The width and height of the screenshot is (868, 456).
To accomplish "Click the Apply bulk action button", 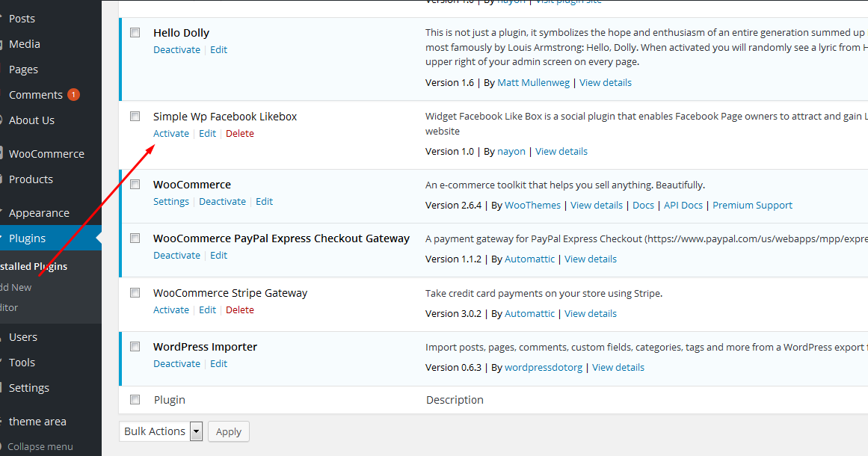I will [x=229, y=431].
